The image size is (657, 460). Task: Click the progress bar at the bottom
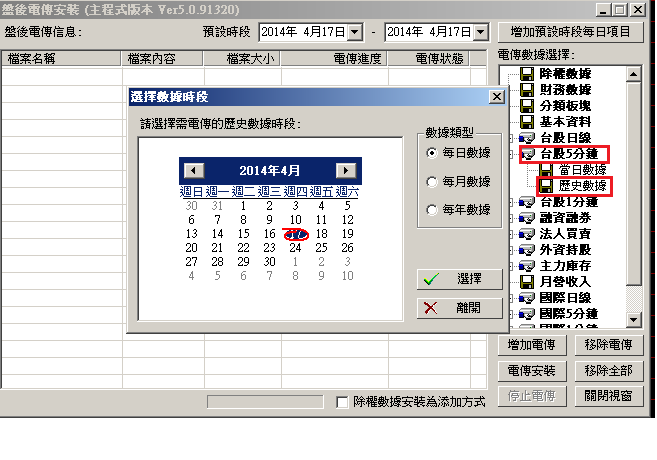(265, 402)
